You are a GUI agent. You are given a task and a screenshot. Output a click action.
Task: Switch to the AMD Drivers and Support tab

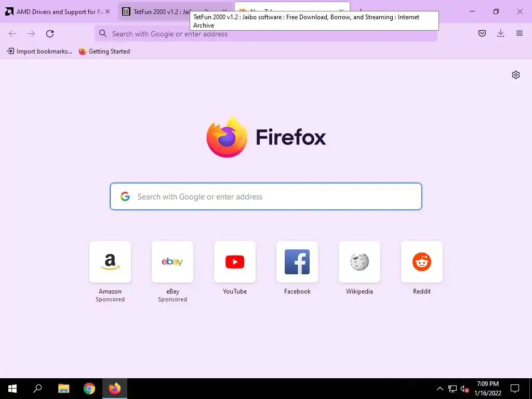point(58,12)
